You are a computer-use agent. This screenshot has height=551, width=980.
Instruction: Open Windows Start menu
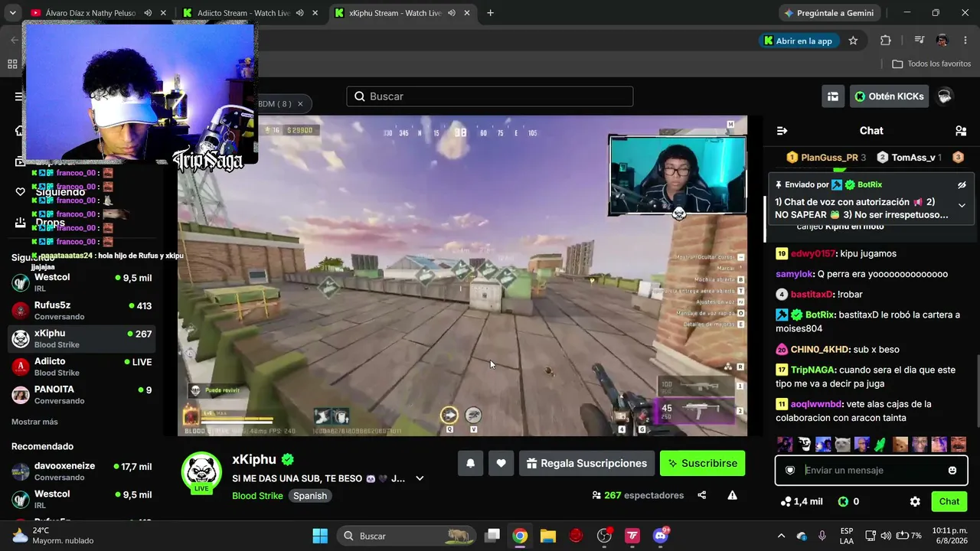tap(320, 536)
